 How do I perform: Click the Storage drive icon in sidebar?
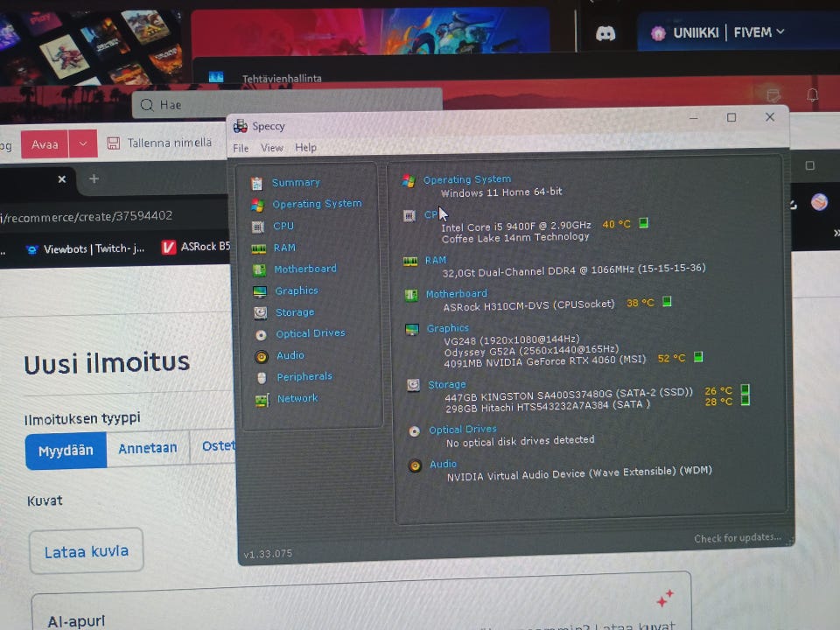click(261, 313)
